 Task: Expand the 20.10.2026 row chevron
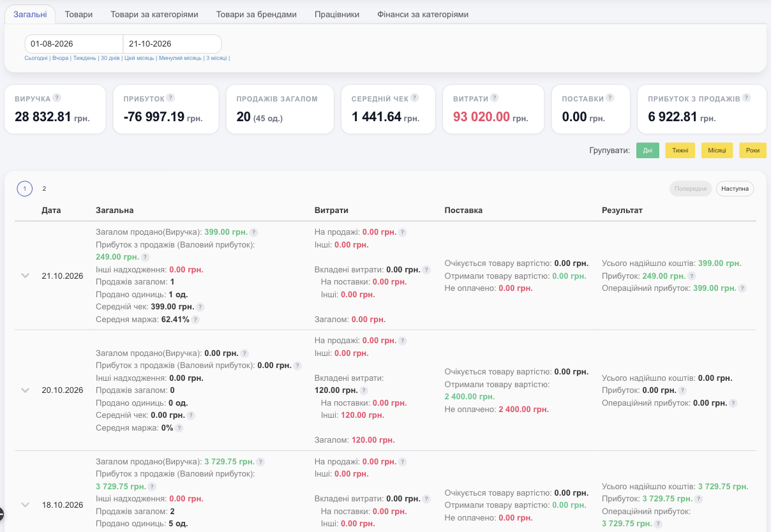point(26,390)
